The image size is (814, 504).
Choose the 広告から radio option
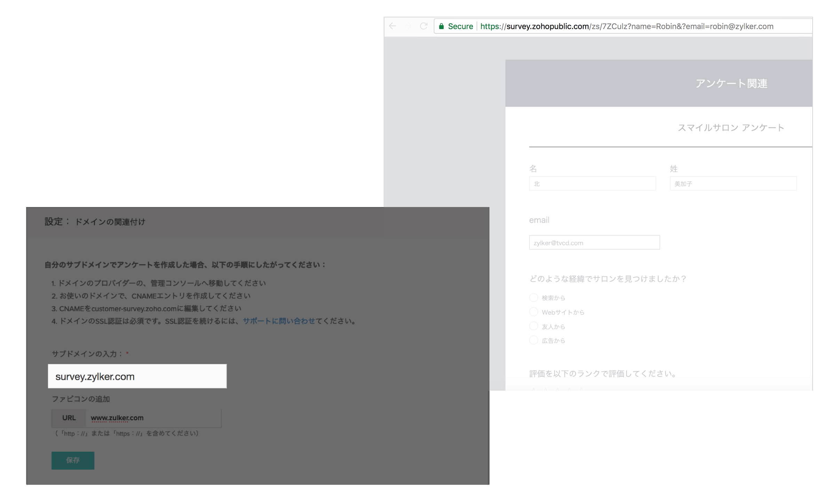coord(533,340)
